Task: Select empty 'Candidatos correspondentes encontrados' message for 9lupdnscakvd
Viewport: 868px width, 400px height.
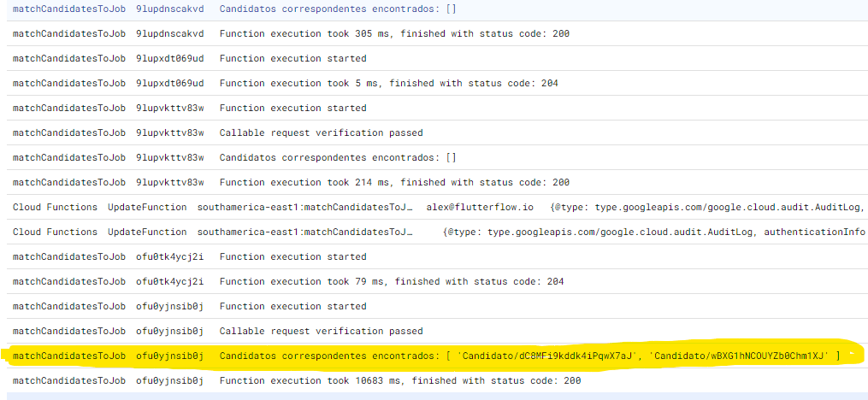Action: pos(338,9)
